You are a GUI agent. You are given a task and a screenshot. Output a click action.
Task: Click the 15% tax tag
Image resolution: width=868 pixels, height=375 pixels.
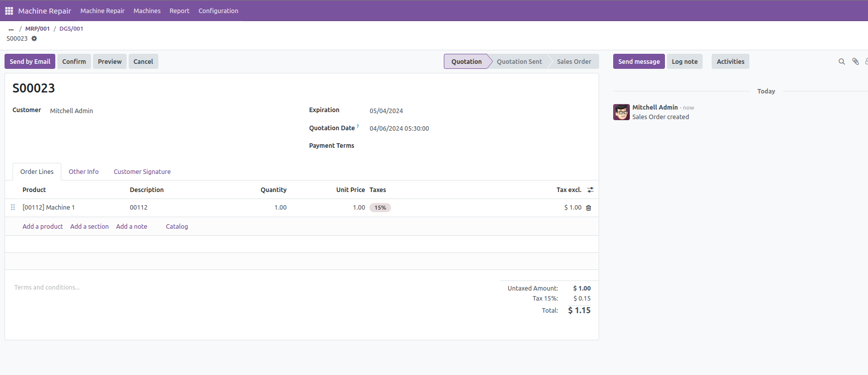[x=380, y=208]
